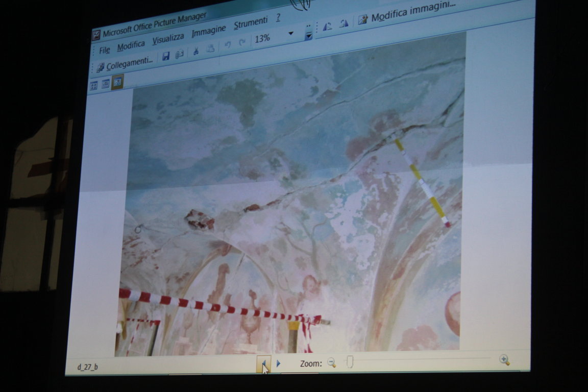Click the redo arrow icon
The image size is (588, 392).
(x=242, y=42)
